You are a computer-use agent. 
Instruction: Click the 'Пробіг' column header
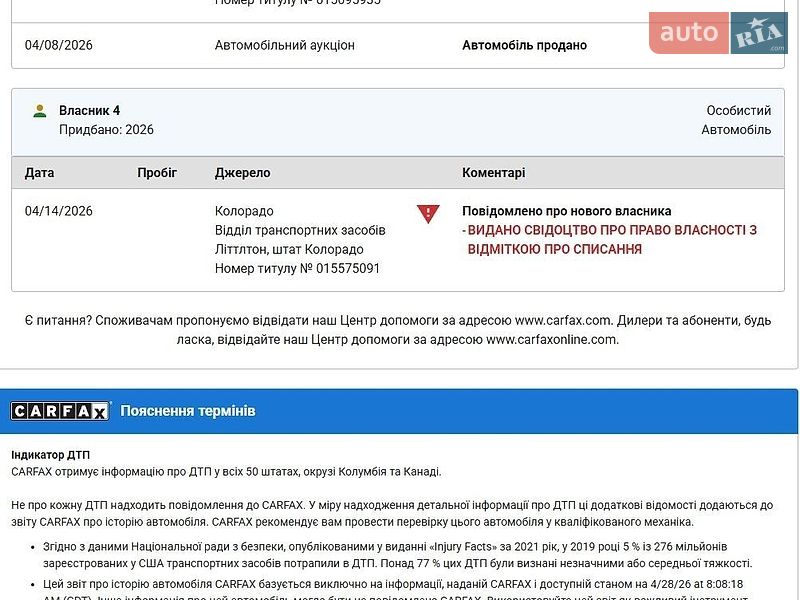(157, 172)
